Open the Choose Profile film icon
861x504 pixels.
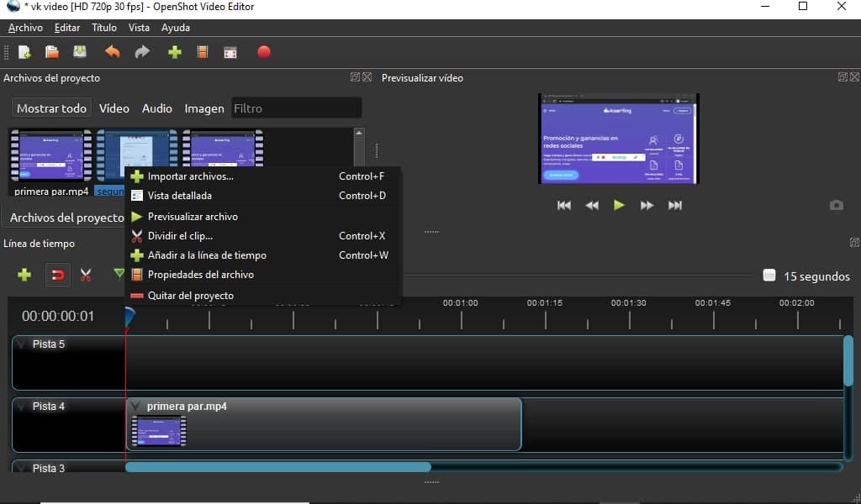(203, 52)
